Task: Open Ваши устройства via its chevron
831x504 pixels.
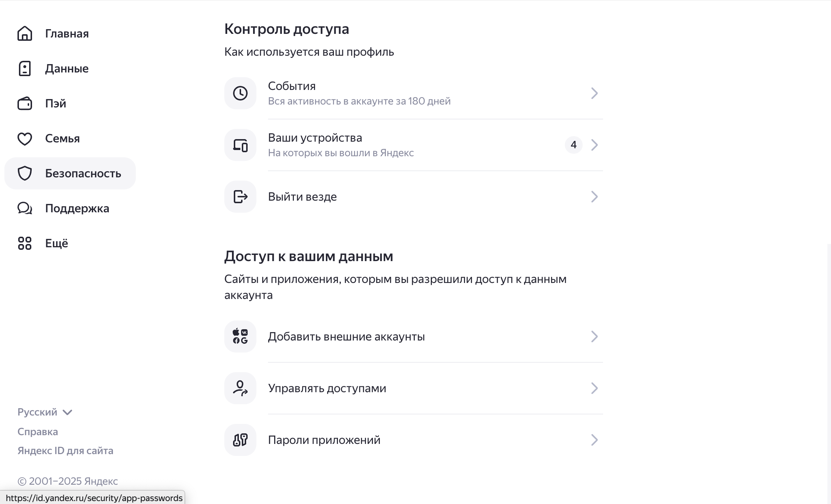Action: point(594,145)
